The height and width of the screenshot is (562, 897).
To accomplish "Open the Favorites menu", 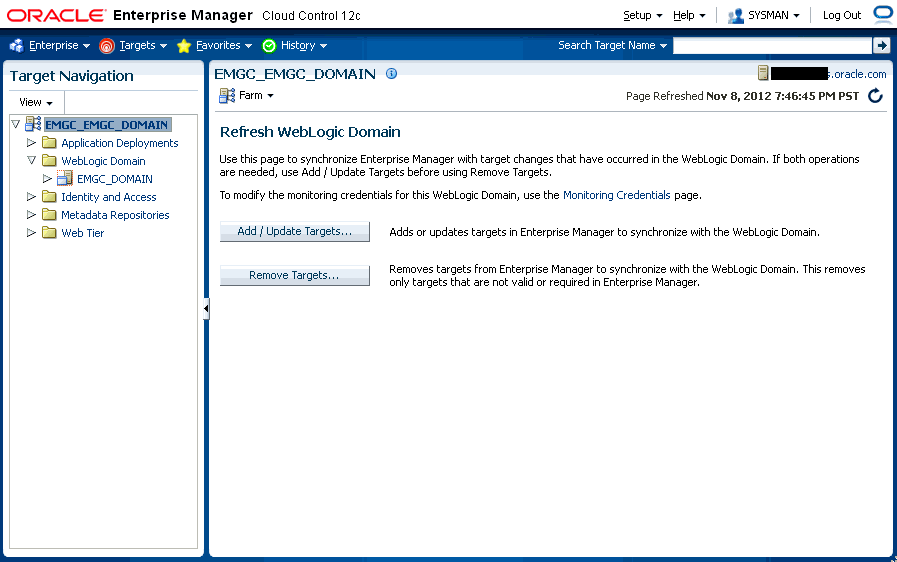I will coord(224,45).
